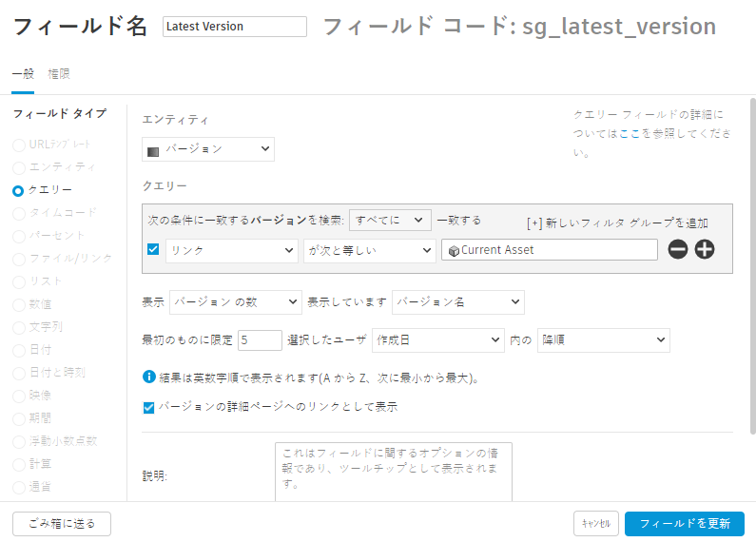Select the クエリー field type radio button
Screen dimensions: 756x542
coord(18,190)
